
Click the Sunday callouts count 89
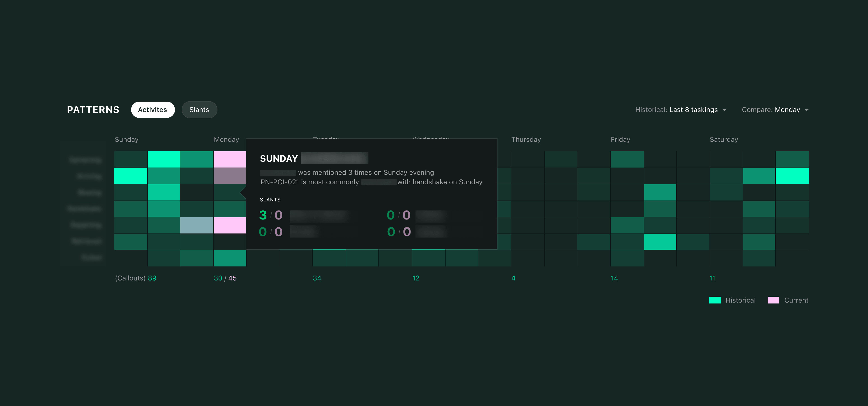tap(152, 278)
